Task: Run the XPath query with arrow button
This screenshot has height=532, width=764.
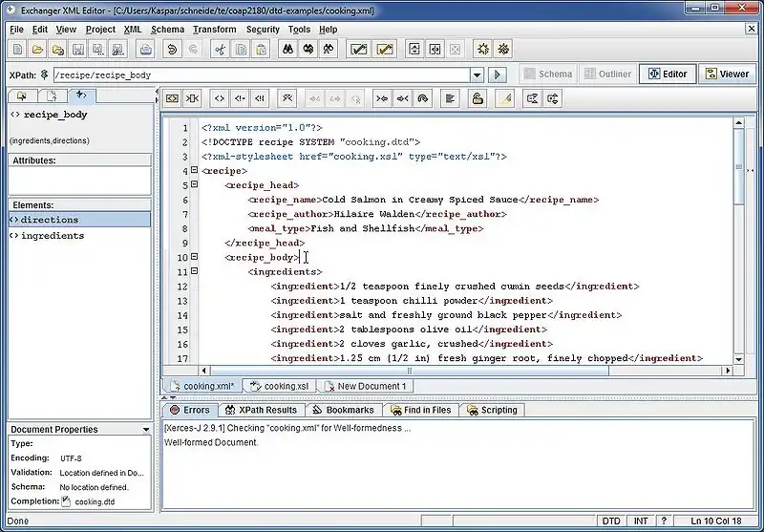Action: pyautogui.click(x=498, y=74)
